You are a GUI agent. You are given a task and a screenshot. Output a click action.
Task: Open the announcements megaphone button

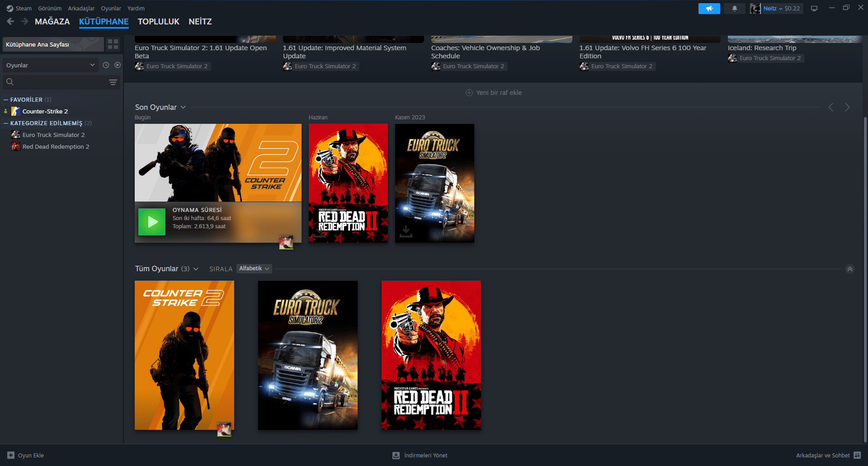709,9
